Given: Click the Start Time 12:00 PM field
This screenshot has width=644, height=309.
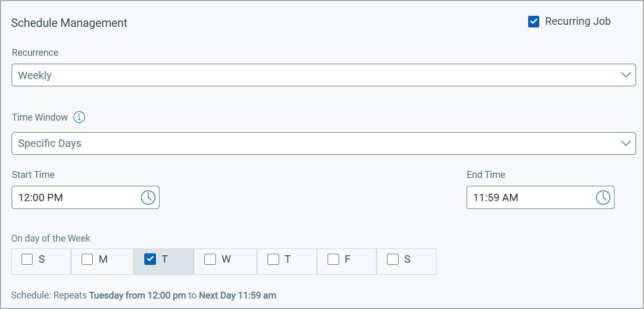Looking at the screenshot, I should pyautogui.click(x=85, y=197).
